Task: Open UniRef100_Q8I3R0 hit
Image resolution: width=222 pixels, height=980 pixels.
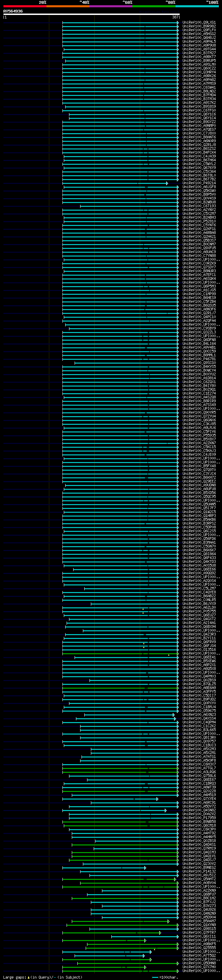Action: coord(199,737)
